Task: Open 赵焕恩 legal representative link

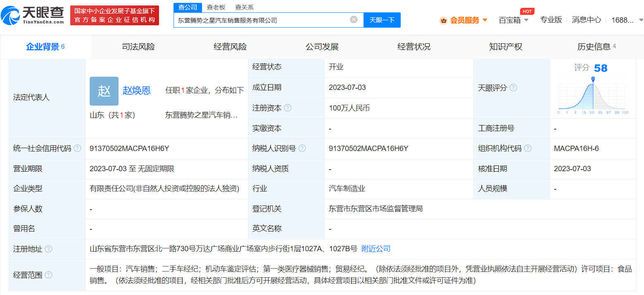Action: pos(137,91)
